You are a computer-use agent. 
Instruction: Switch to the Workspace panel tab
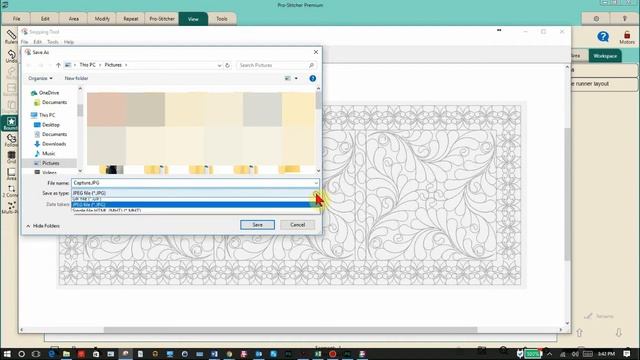605,56
